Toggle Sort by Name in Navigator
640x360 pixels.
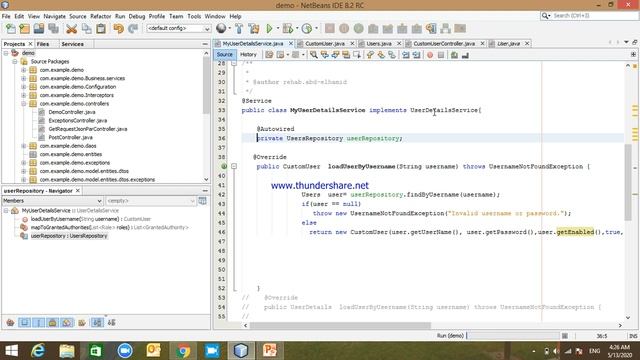97,322
